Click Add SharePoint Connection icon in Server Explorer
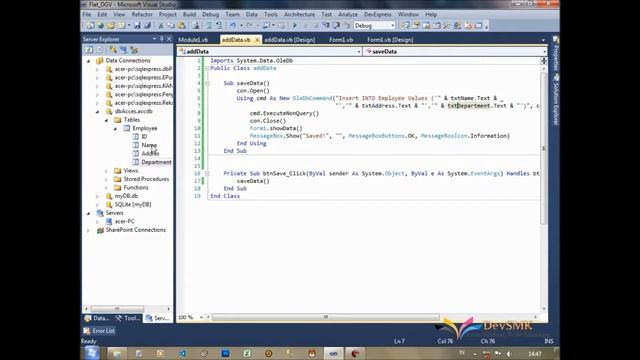 [x=134, y=50]
